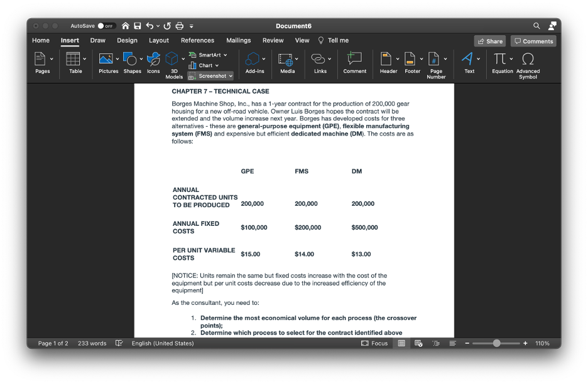This screenshot has height=384, width=588.
Task: Change language English (United States)
Action: coord(163,343)
